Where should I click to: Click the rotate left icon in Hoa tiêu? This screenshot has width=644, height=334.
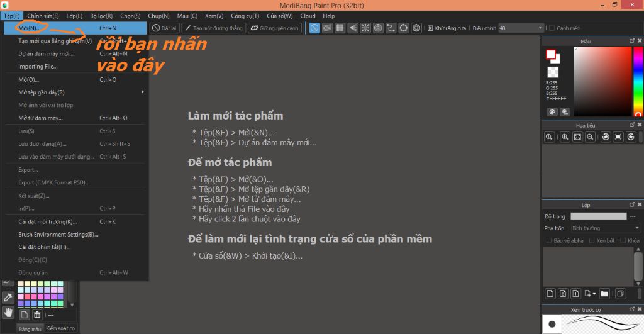(606, 136)
